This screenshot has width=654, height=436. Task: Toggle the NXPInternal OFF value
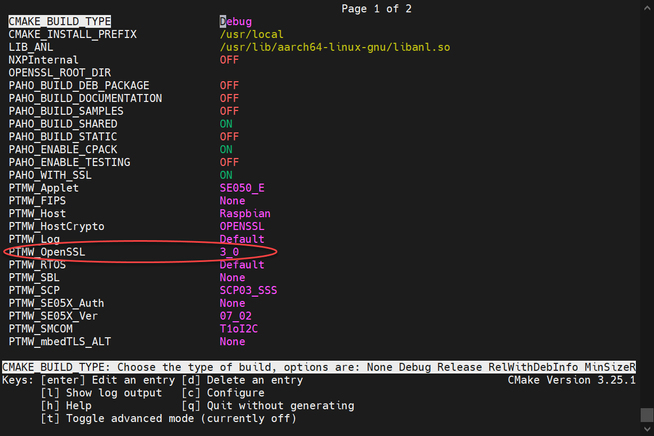[x=229, y=60]
